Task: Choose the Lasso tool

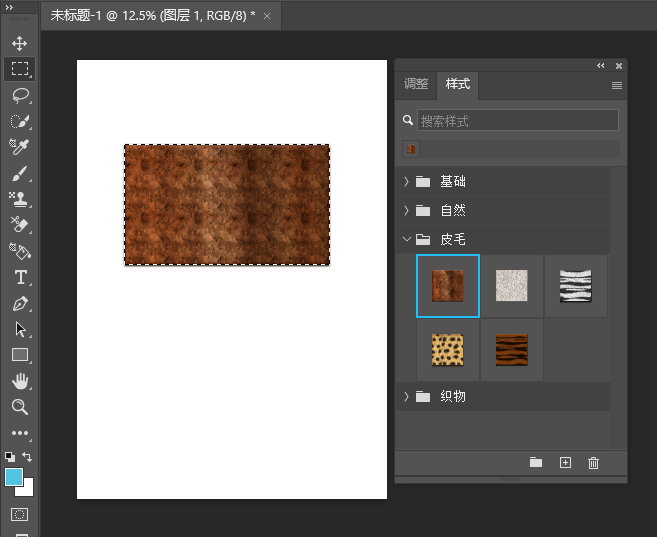Action: (20, 95)
